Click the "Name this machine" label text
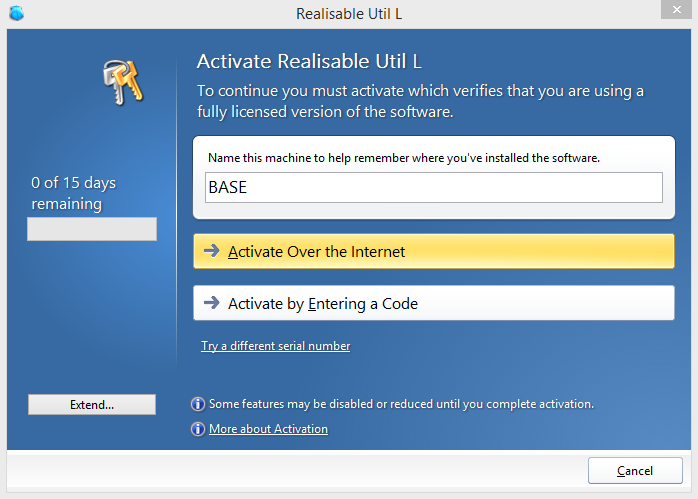The width and height of the screenshot is (698, 499). [x=403, y=158]
